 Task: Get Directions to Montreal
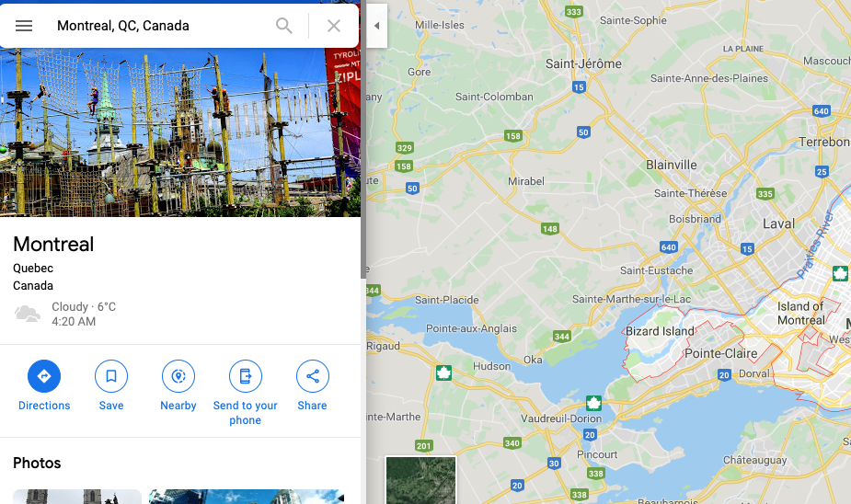click(44, 385)
